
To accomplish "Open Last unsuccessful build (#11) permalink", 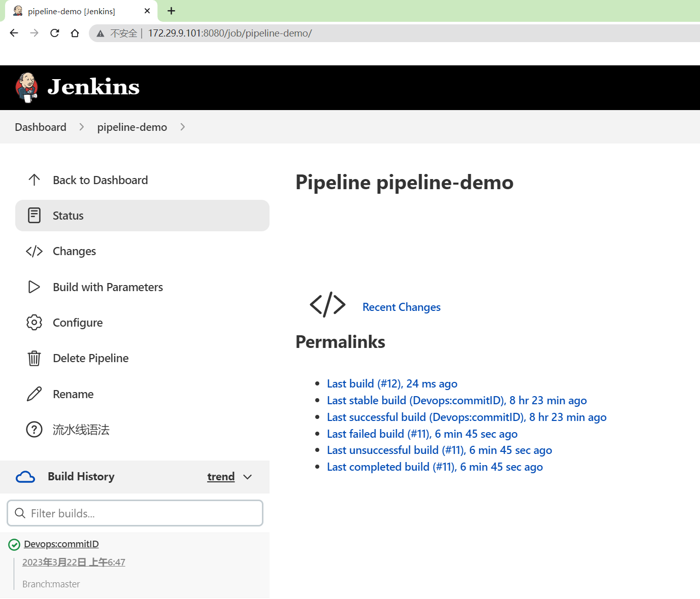I will coord(440,450).
